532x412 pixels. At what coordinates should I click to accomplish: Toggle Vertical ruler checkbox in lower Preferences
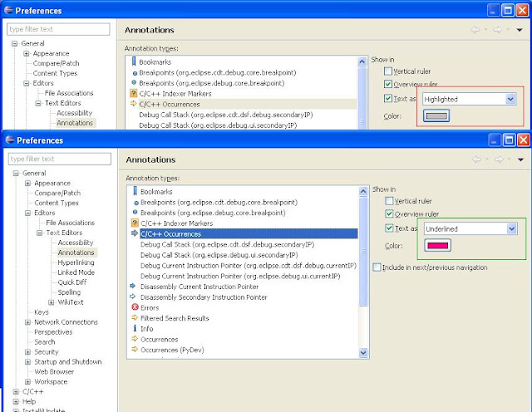coord(389,201)
